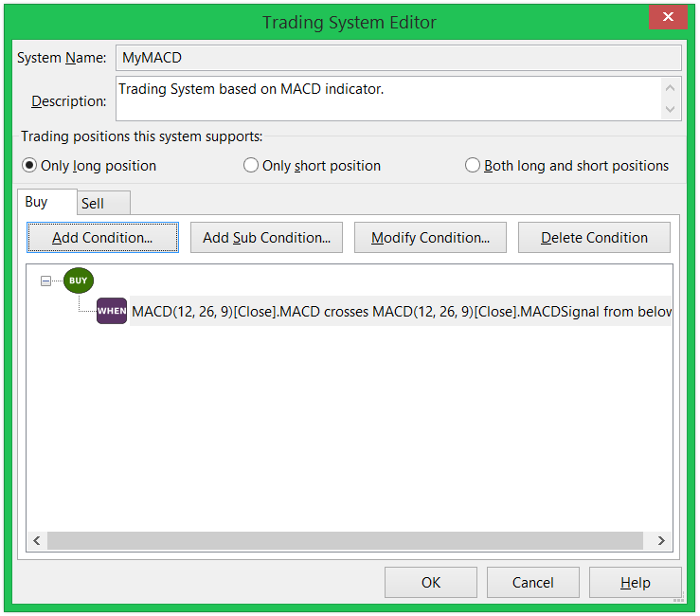
Task: Confirm the dialog with OK
Action: pyautogui.click(x=431, y=583)
